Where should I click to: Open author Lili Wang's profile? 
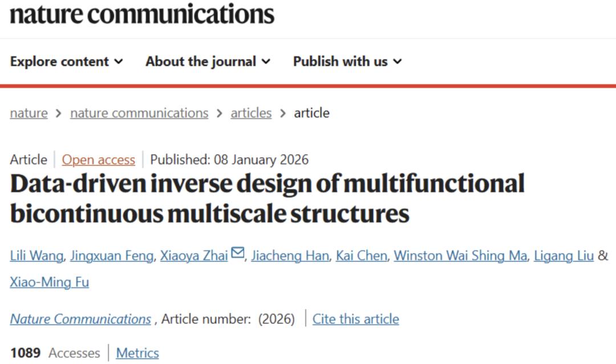(37, 256)
